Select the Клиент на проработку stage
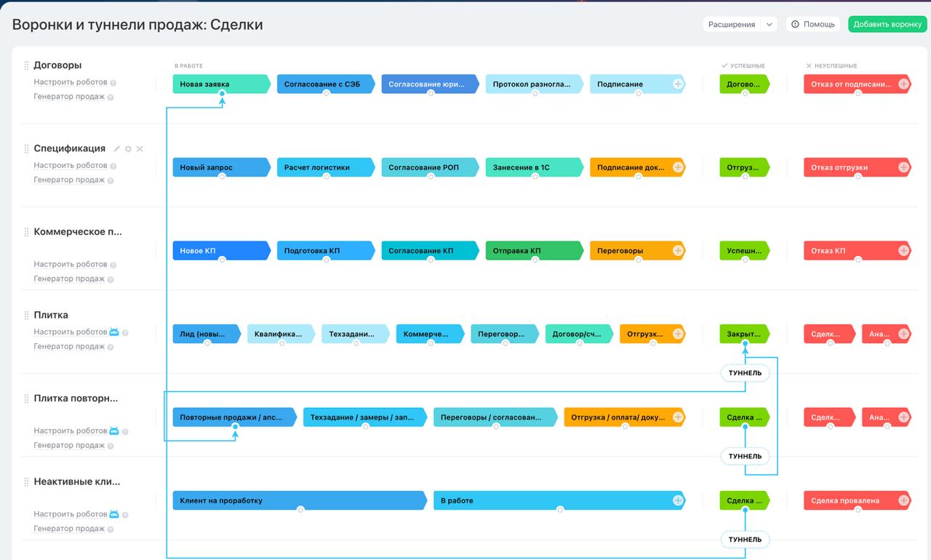931x560 pixels. (300, 500)
